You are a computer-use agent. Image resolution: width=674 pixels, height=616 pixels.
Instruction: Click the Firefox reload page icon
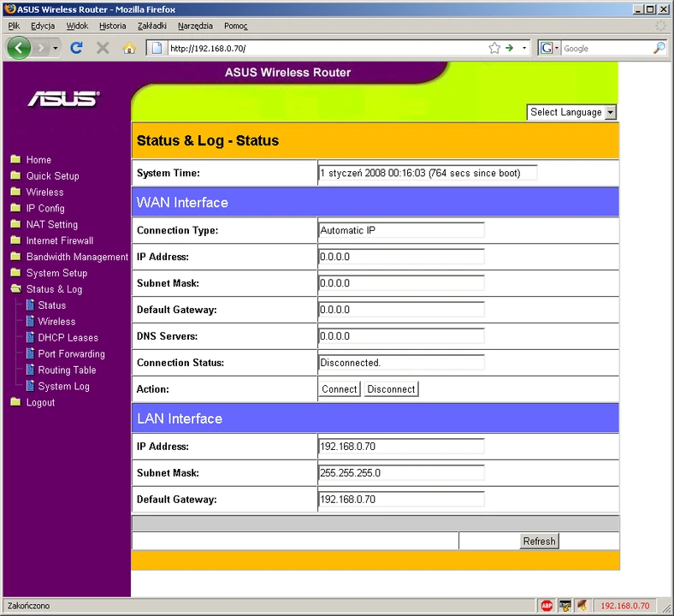(x=76, y=48)
